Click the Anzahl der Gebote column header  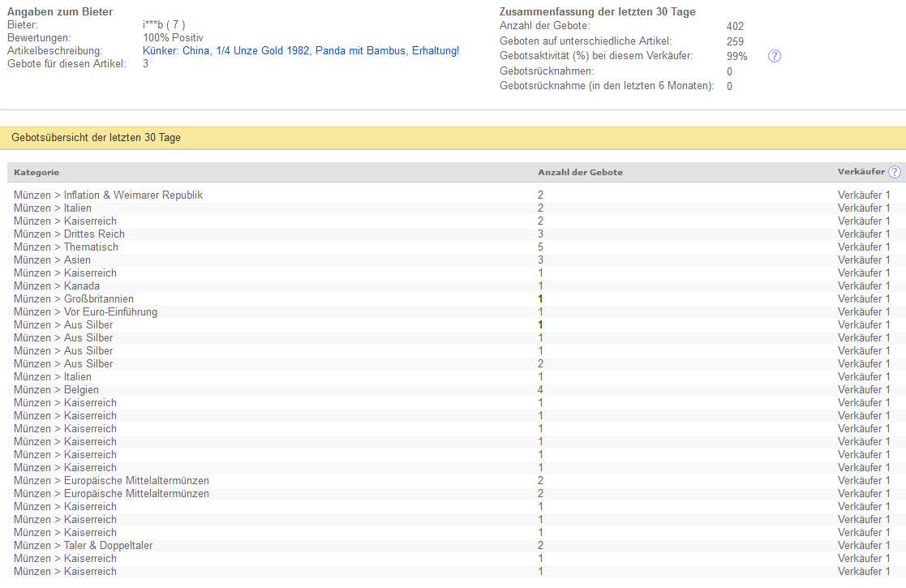point(580,173)
